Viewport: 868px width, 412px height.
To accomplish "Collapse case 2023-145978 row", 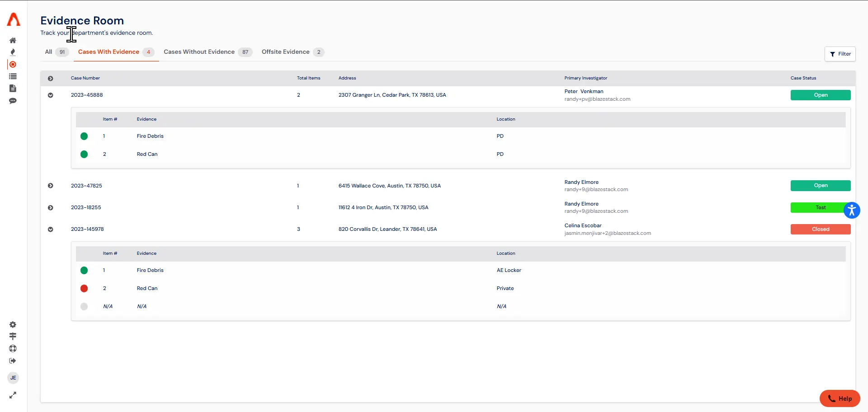I will (x=51, y=229).
